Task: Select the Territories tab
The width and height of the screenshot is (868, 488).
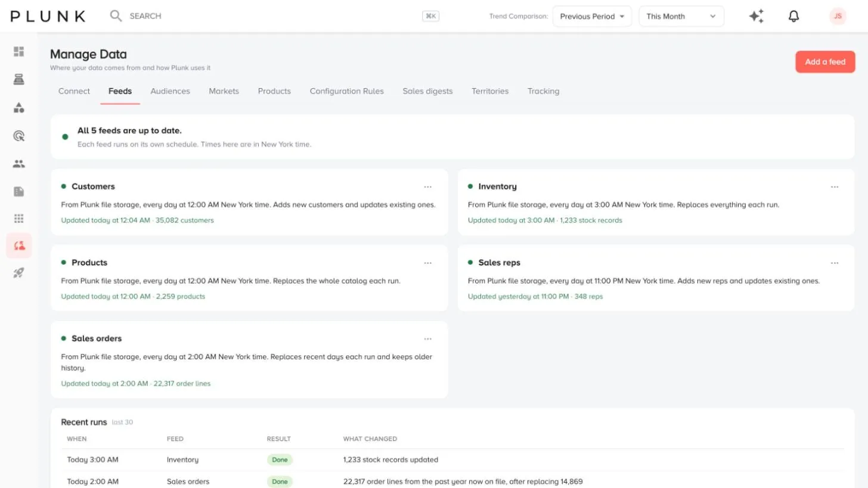Action: (x=490, y=91)
